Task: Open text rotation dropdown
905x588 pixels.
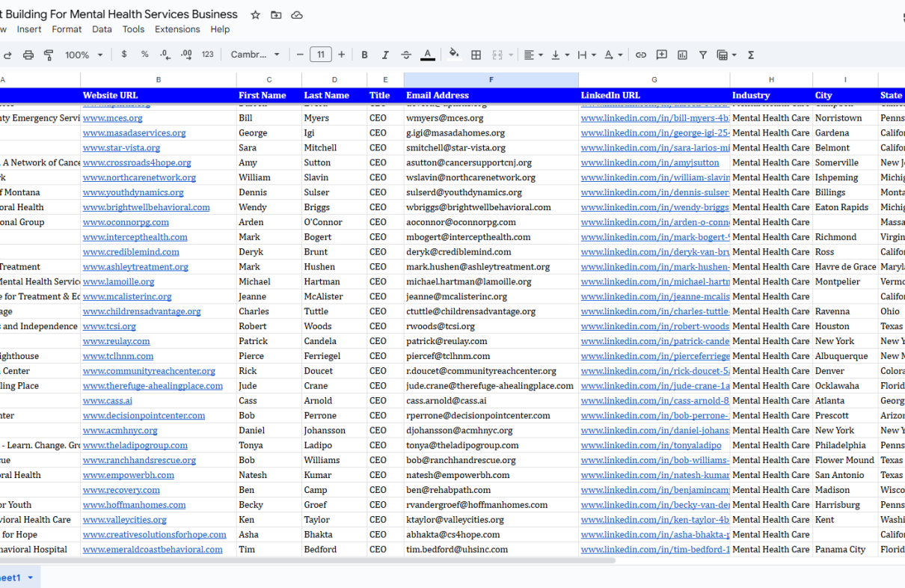Action: point(613,55)
